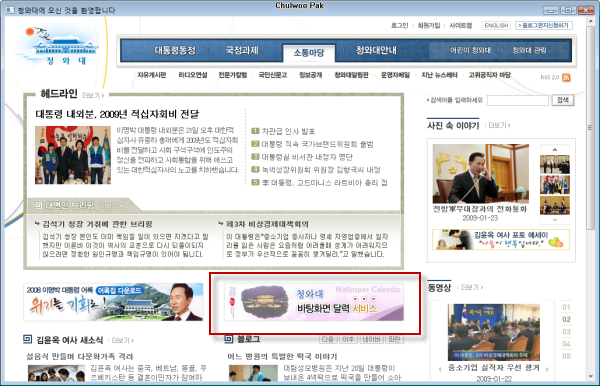Go to previous video with left arrow
Viewport: 600px width, 386px height.
pos(440,369)
